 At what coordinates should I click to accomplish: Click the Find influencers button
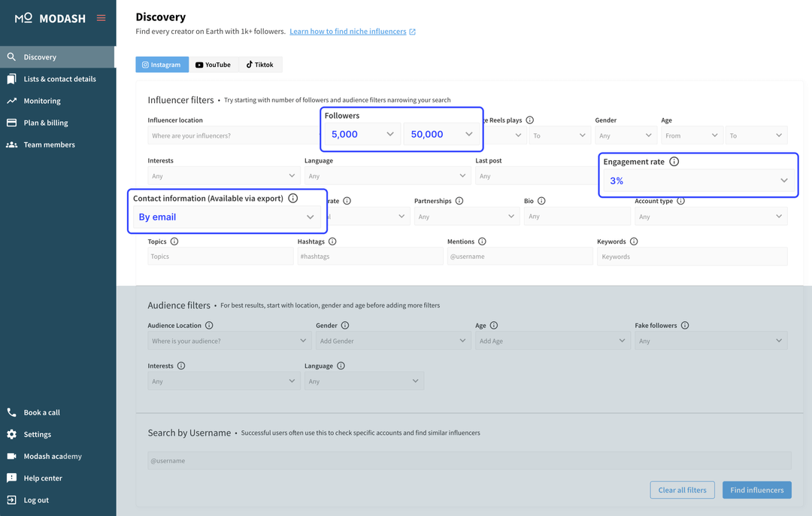(x=756, y=490)
